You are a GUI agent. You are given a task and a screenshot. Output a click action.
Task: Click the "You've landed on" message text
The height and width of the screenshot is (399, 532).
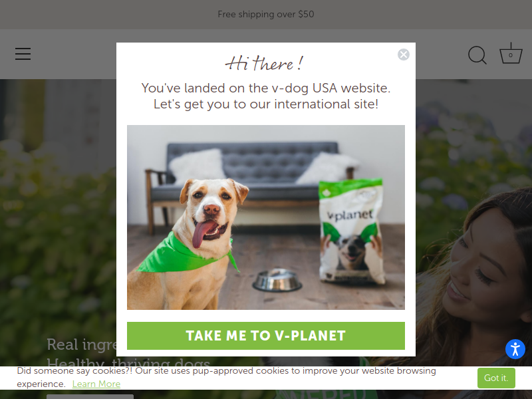pos(265,96)
